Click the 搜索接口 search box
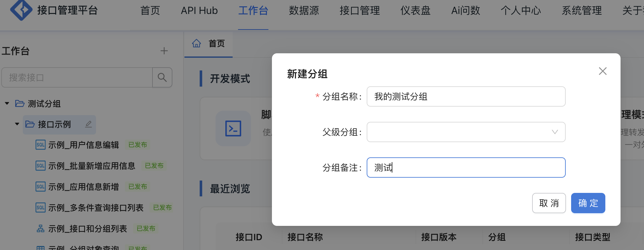This screenshot has width=644, height=250. pyautogui.click(x=77, y=77)
